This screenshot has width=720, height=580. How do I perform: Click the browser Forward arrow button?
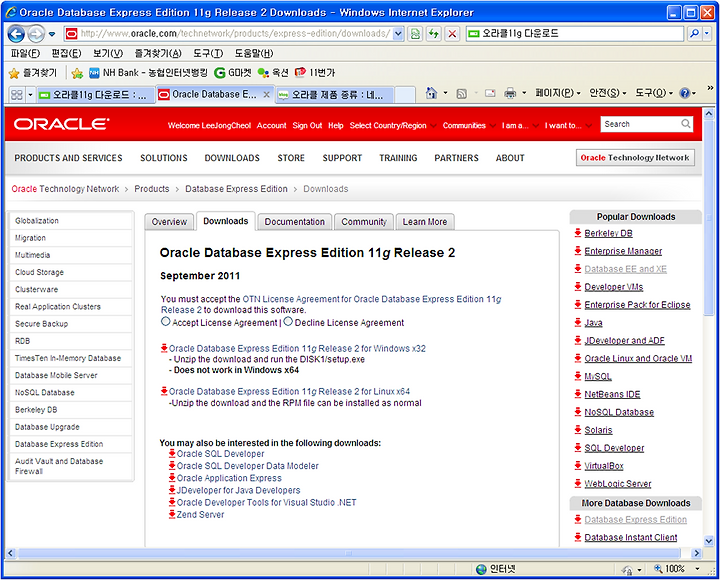(x=36, y=34)
